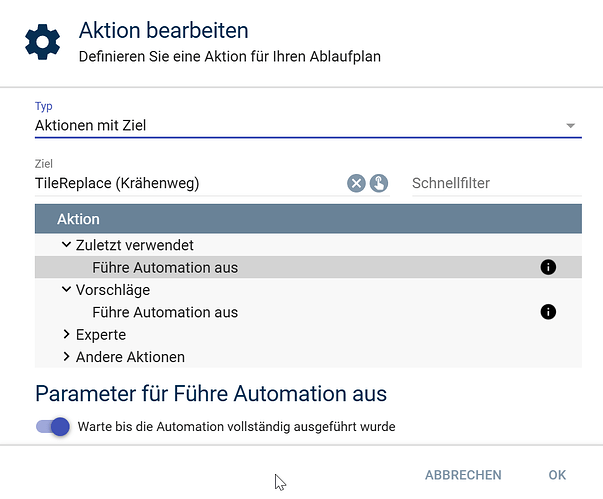
Task: Show info for recently used Führe Automation aus
Action: coord(547,267)
